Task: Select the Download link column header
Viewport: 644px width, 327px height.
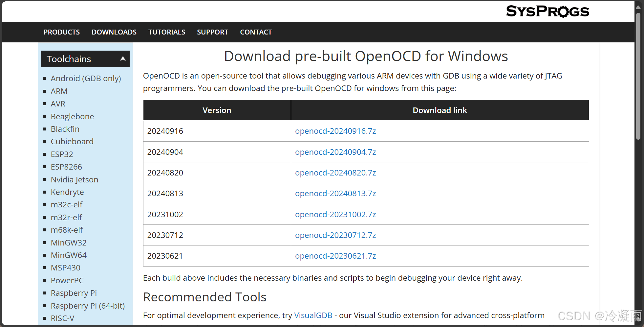Action: pos(440,110)
